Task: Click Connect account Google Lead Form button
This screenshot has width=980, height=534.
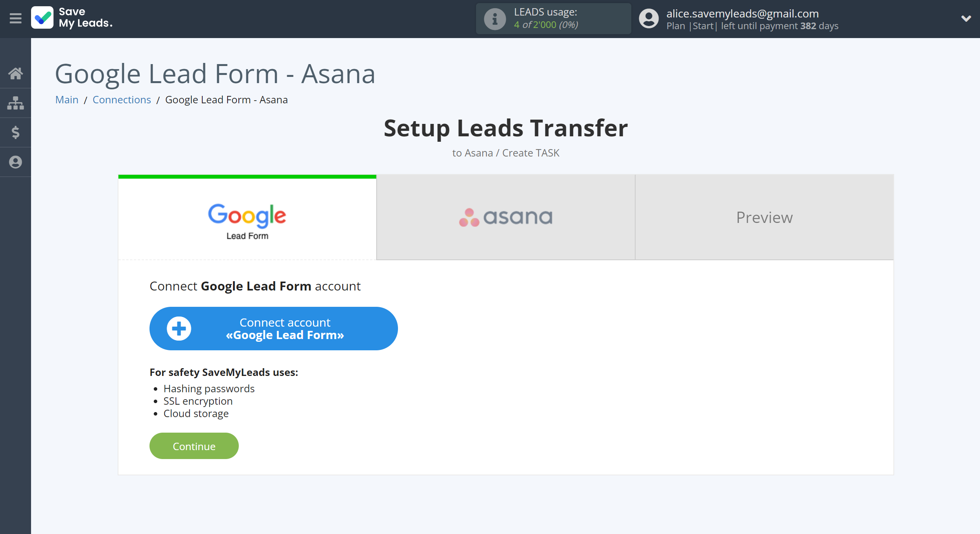Action: click(273, 328)
